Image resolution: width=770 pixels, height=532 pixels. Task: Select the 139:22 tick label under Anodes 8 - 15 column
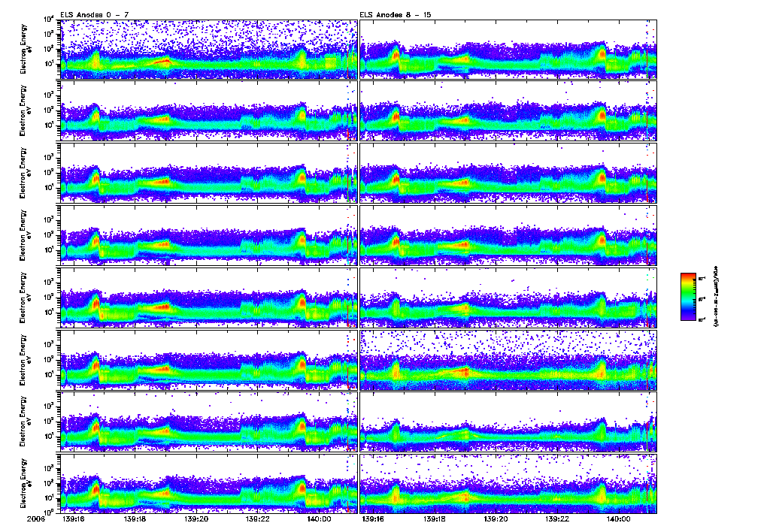coord(557,518)
